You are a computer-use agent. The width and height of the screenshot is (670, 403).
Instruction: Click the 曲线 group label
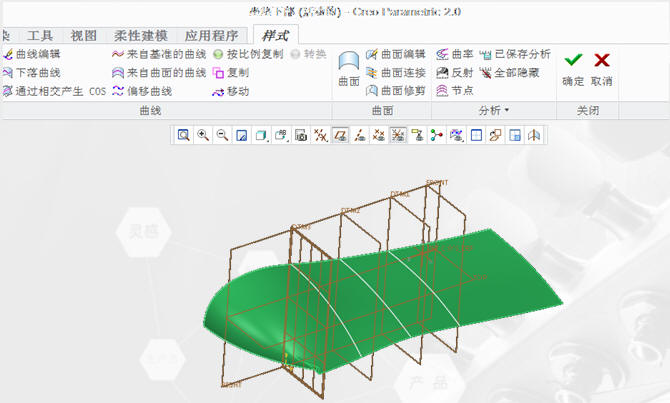click(x=150, y=111)
